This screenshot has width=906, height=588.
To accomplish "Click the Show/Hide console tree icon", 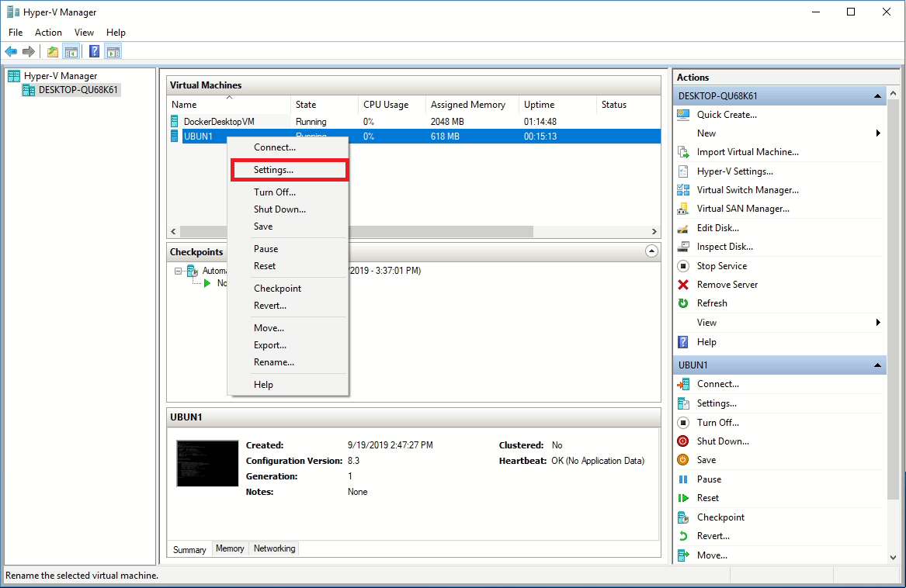I will point(71,52).
